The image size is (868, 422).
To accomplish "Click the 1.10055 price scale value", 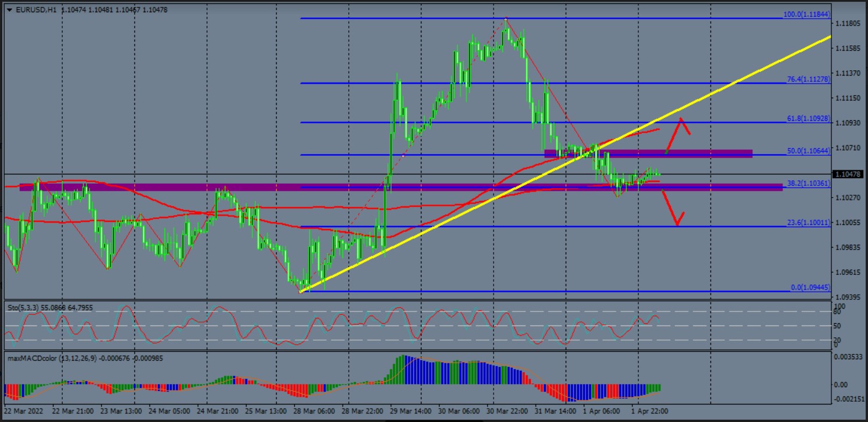I will (848, 223).
